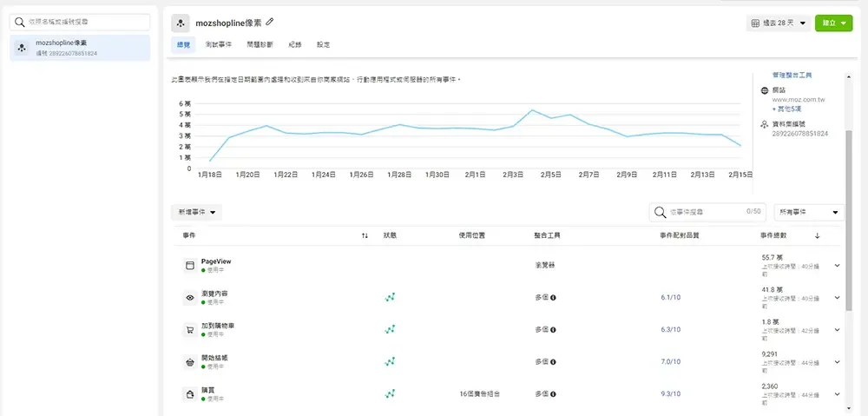Click the magnifier icon in the event search box
The height and width of the screenshot is (416, 868).
[660, 212]
